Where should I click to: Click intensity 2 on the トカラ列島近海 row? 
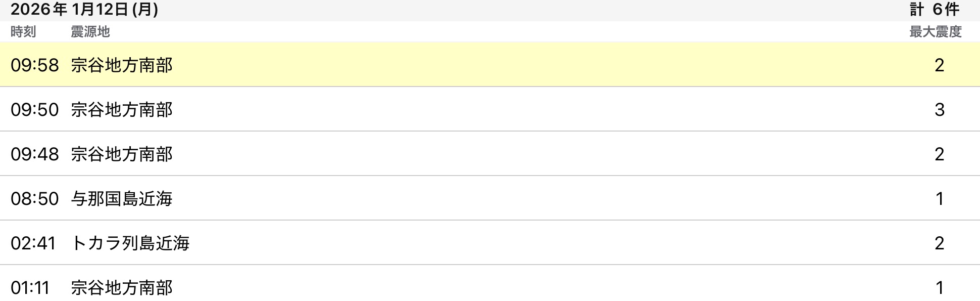(939, 243)
